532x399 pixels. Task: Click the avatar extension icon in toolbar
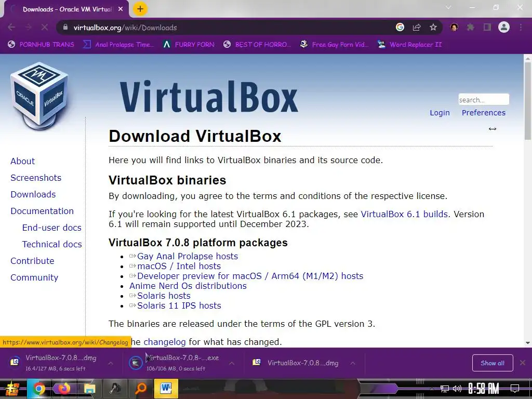tap(454, 28)
